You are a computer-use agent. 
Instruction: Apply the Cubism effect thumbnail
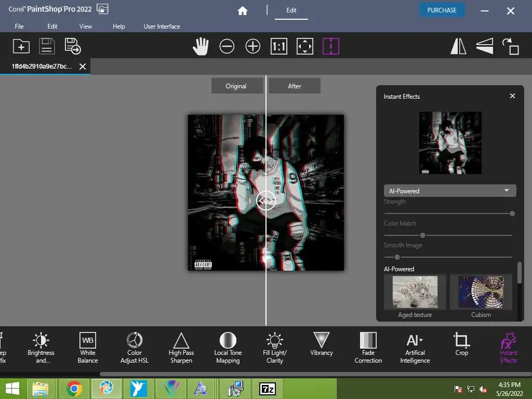pyautogui.click(x=481, y=292)
